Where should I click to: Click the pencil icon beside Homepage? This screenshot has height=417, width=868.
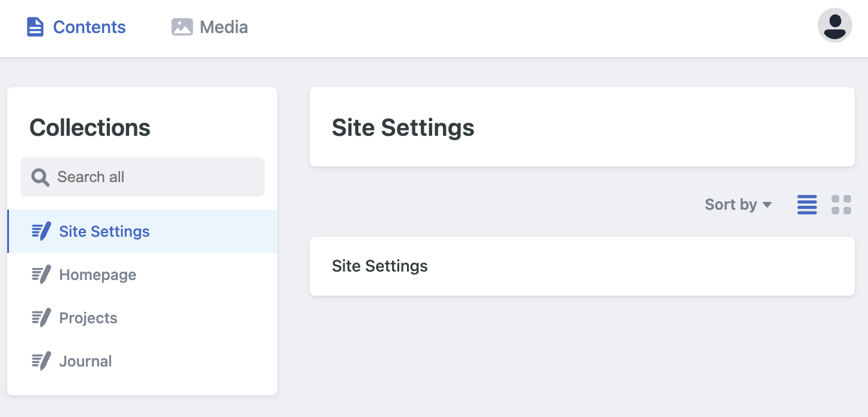pyautogui.click(x=40, y=274)
